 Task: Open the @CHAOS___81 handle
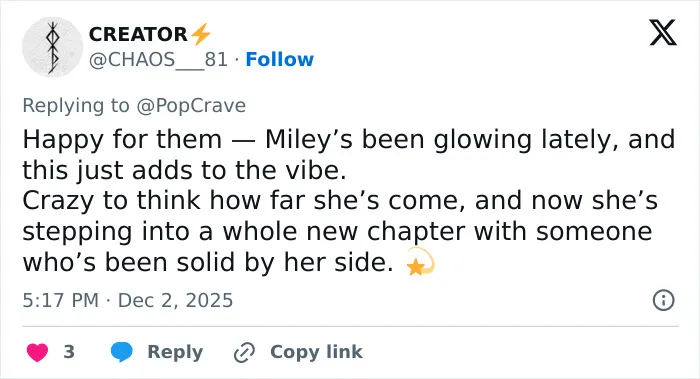tap(158, 59)
